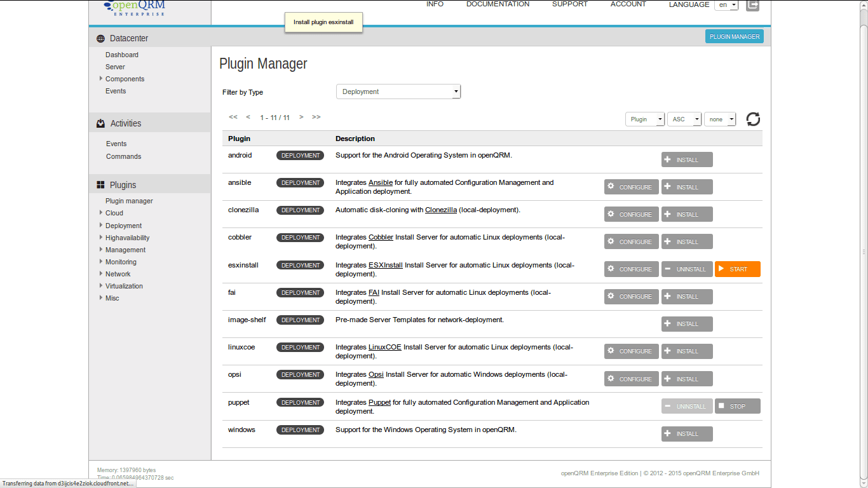Expand the Network plugins node
The image size is (868, 488).
(x=101, y=273)
